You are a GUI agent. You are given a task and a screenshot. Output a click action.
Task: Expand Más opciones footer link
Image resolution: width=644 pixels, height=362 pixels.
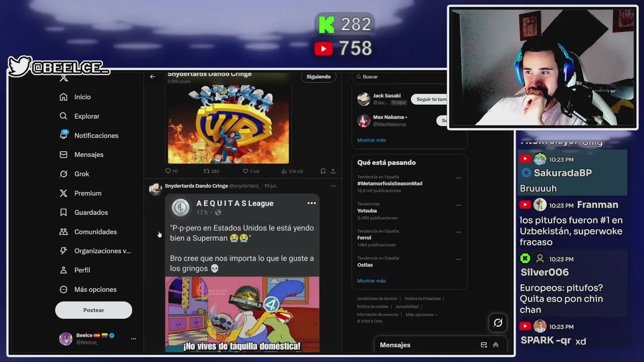(x=422, y=315)
